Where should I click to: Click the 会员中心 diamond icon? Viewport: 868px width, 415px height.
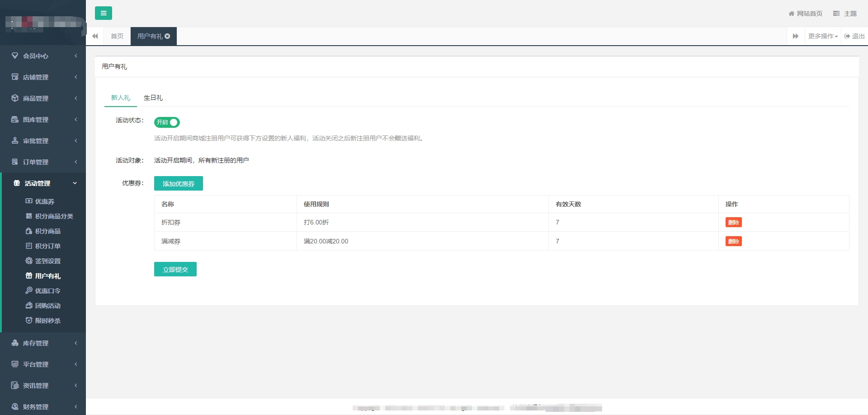(x=15, y=56)
